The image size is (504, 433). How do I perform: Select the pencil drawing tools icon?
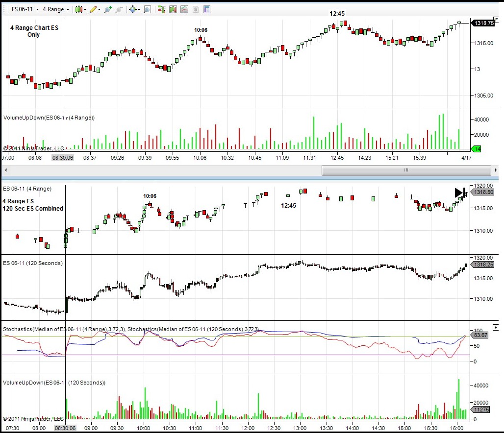(x=93, y=9)
